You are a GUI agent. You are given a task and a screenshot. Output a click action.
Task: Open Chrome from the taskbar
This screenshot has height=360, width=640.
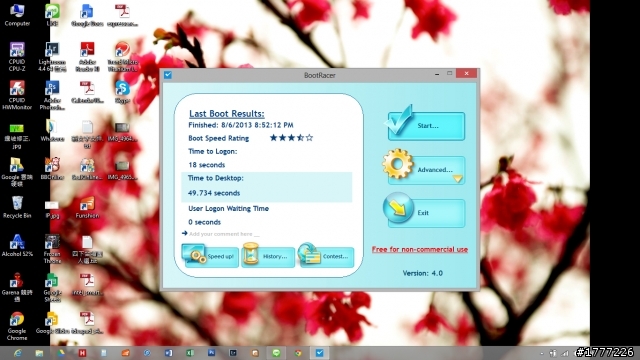click(x=298, y=353)
